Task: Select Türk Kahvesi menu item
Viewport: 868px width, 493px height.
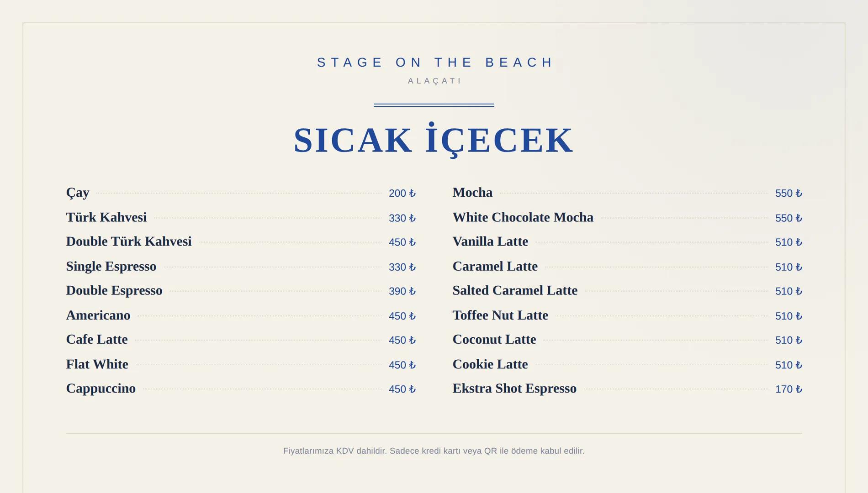Action: [106, 217]
